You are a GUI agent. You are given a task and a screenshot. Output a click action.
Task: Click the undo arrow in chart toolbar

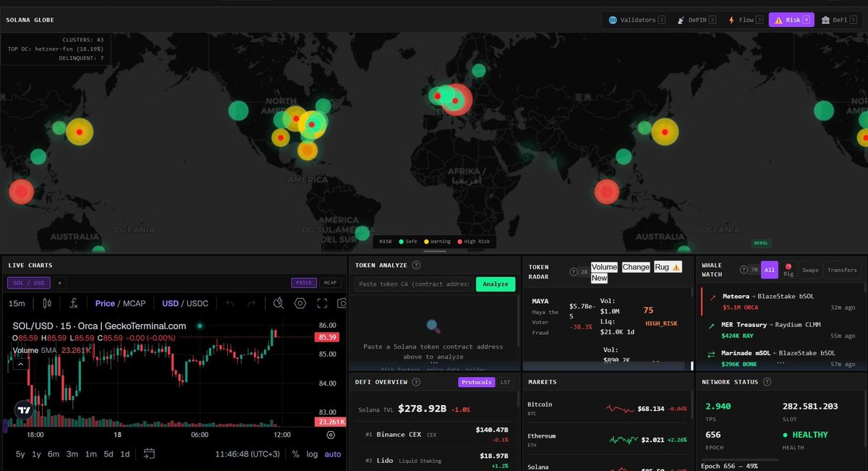tap(231, 304)
